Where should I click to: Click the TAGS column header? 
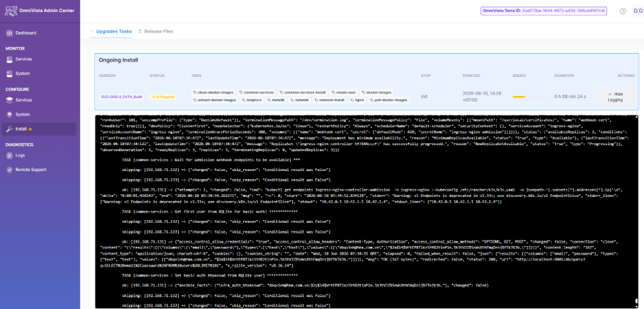coord(196,76)
